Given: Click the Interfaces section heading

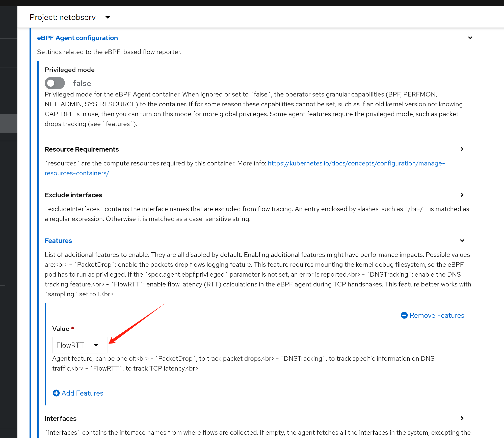Looking at the screenshot, I should pos(61,419).
